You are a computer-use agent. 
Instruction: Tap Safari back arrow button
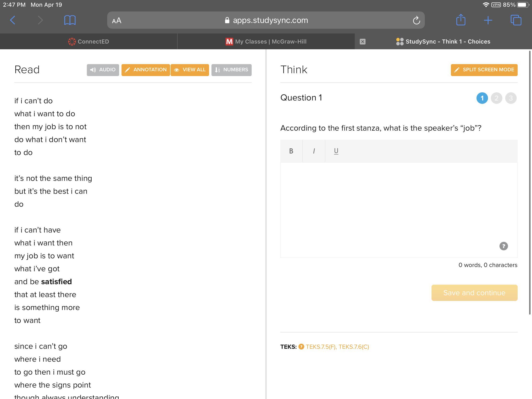click(x=13, y=20)
